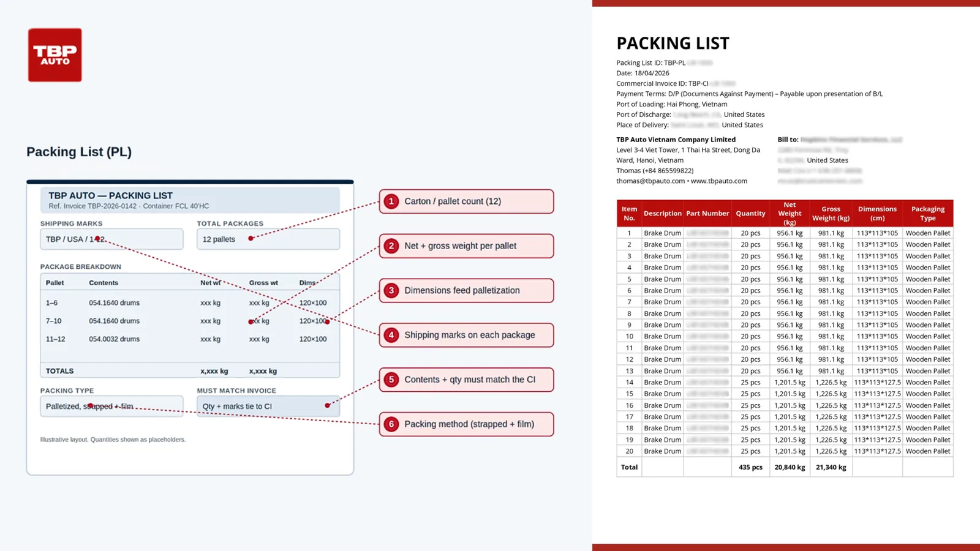The width and height of the screenshot is (980, 551).
Task: Select callout 'Net + gross weight per pallet'
Action: coord(466,246)
